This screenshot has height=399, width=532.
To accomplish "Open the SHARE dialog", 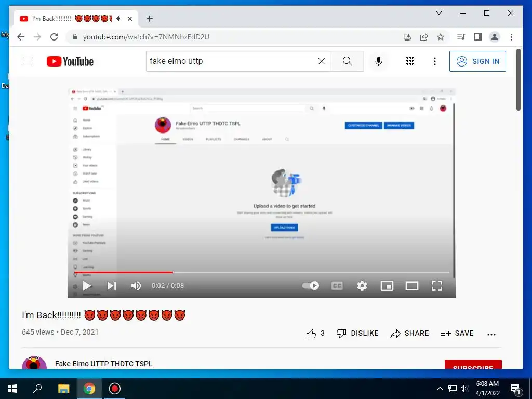I will click(409, 333).
